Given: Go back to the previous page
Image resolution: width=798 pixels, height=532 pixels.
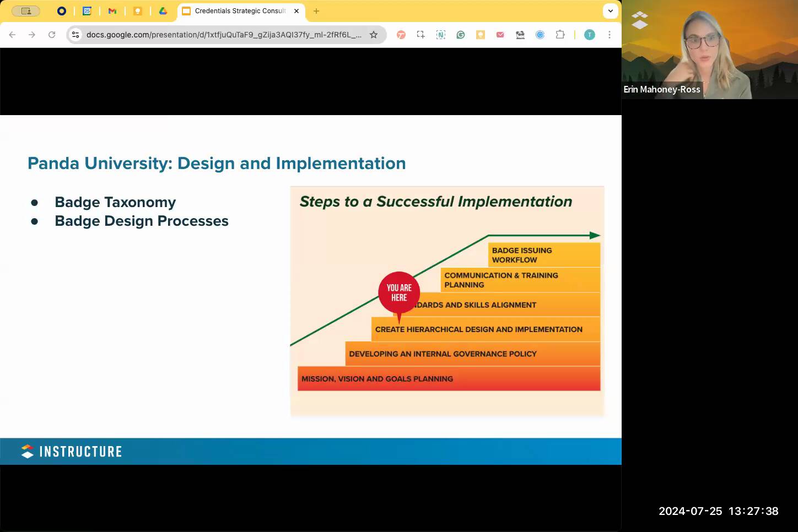Looking at the screenshot, I should pos(12,35).
